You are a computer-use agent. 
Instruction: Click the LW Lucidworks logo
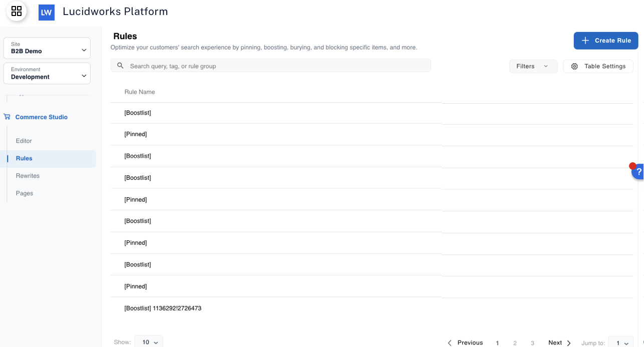pos(47,13)
